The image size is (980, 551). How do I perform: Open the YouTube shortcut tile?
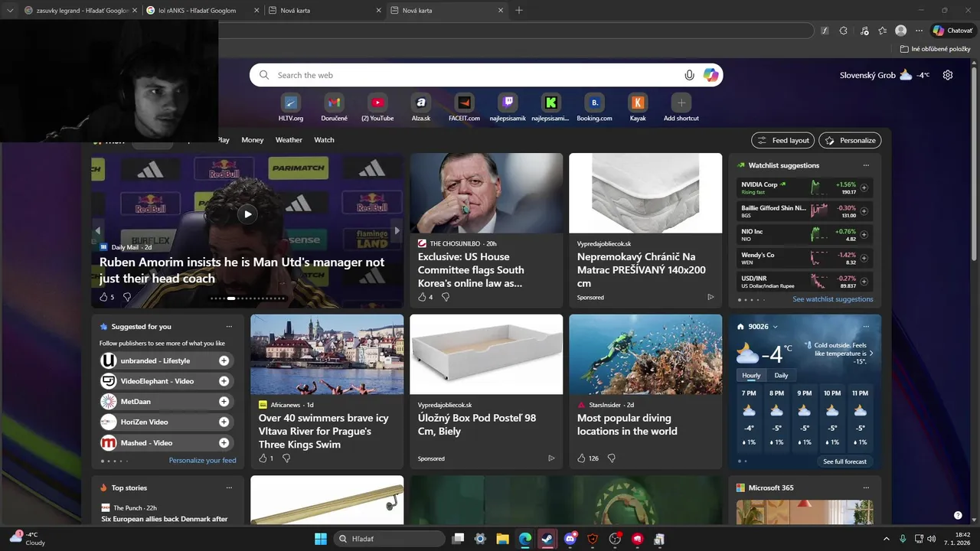pyautogui.click(x=377, y=102)
